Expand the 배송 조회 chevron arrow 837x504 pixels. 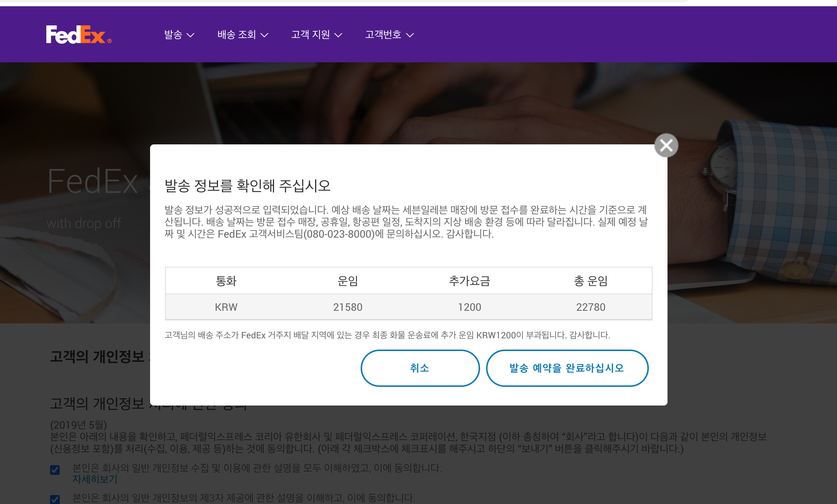pyautogui.click(x=264, y=35)
